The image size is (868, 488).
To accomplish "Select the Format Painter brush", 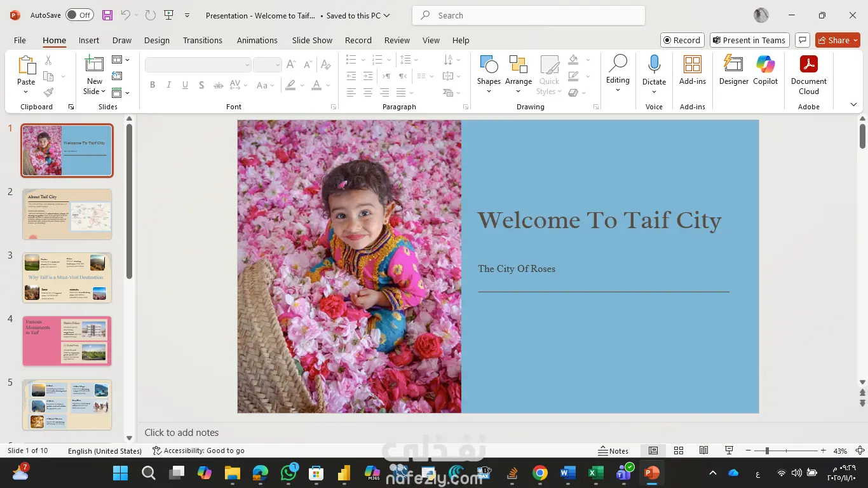I will coord(48,93).
